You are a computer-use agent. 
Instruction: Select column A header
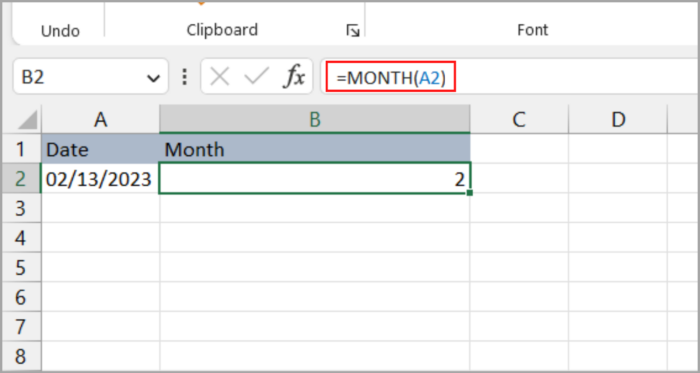[100, 120]
